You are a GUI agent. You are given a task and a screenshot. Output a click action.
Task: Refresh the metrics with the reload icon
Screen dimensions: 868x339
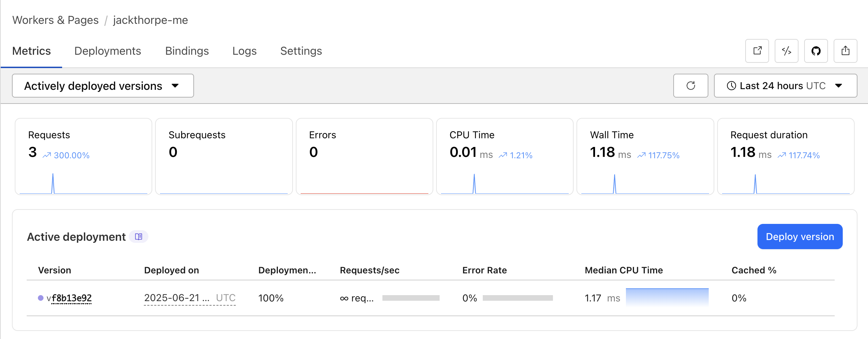point(690,86)
